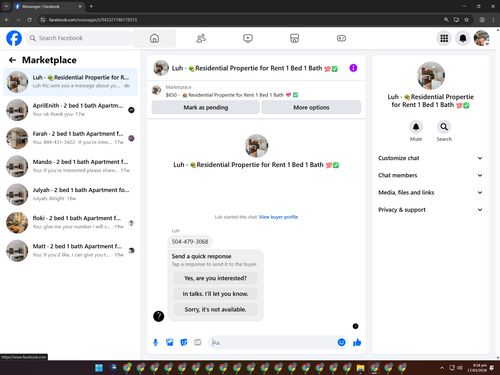Send quick reply In talks. I'll let you know.

[x=215, y=294]
